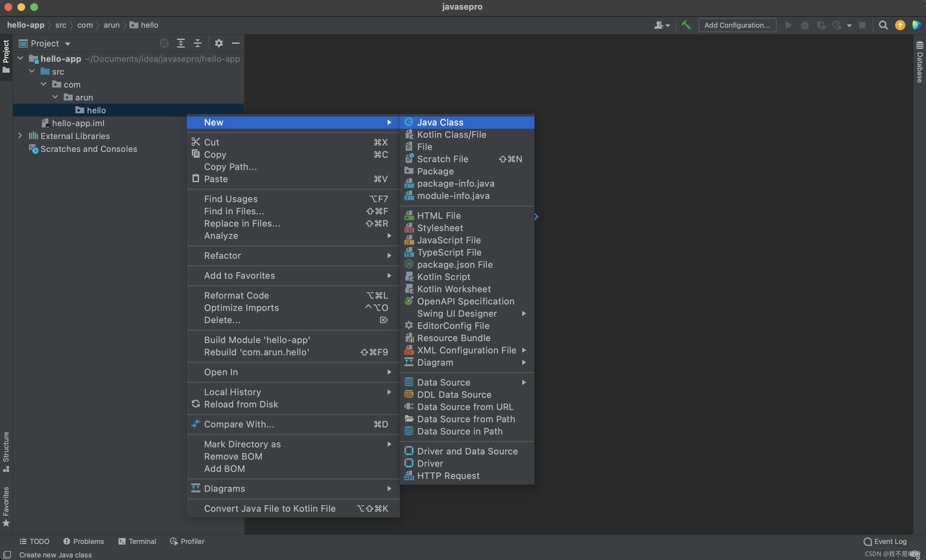Collapse the com package node

pos(43,84)
